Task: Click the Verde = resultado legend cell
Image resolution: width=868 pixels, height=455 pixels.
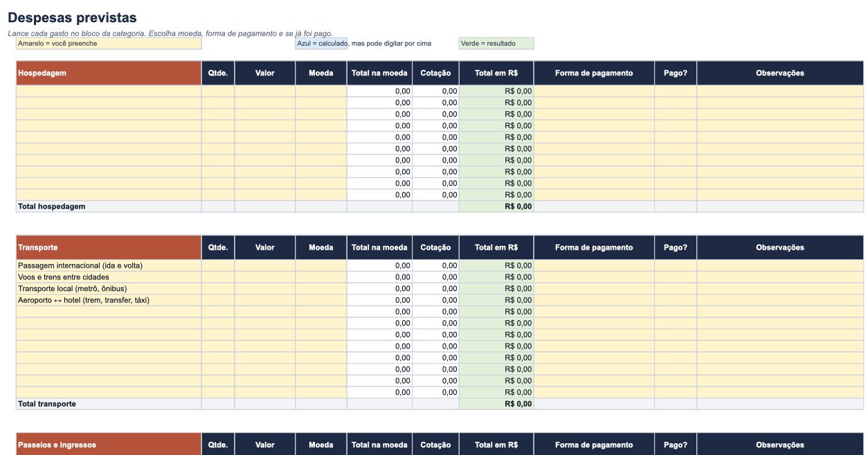Action: [496, 44]
